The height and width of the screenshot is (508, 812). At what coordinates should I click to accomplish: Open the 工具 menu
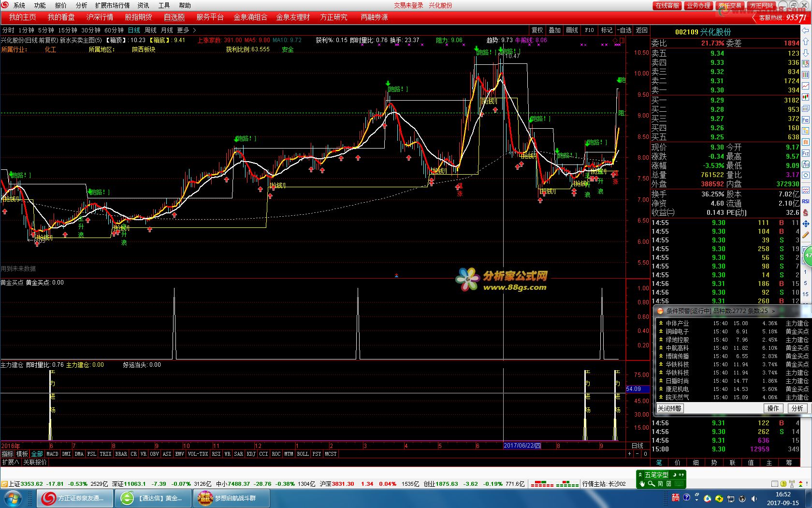[164, 5]
